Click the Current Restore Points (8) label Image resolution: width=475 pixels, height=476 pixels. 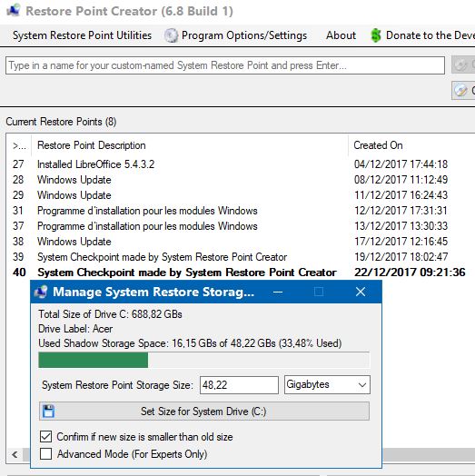(x=61, y=122)
